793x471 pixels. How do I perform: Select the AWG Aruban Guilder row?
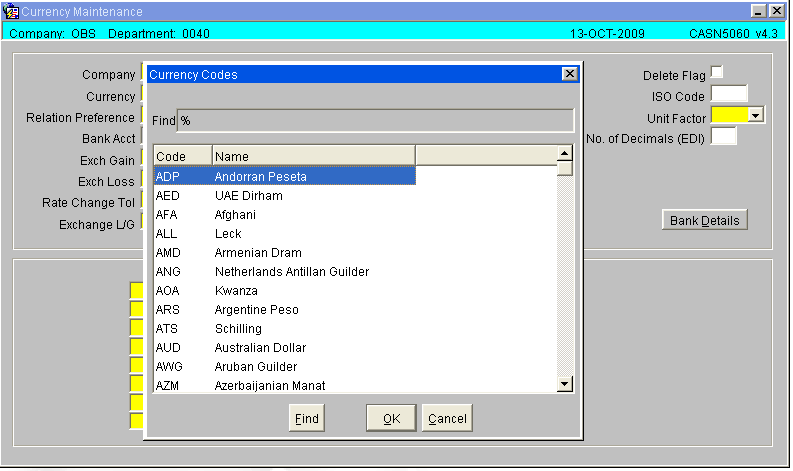[285, 366]
